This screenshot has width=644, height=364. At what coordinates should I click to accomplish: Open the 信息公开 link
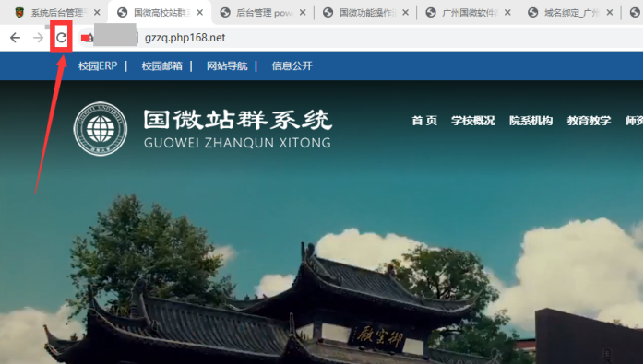tap(292, 66)
